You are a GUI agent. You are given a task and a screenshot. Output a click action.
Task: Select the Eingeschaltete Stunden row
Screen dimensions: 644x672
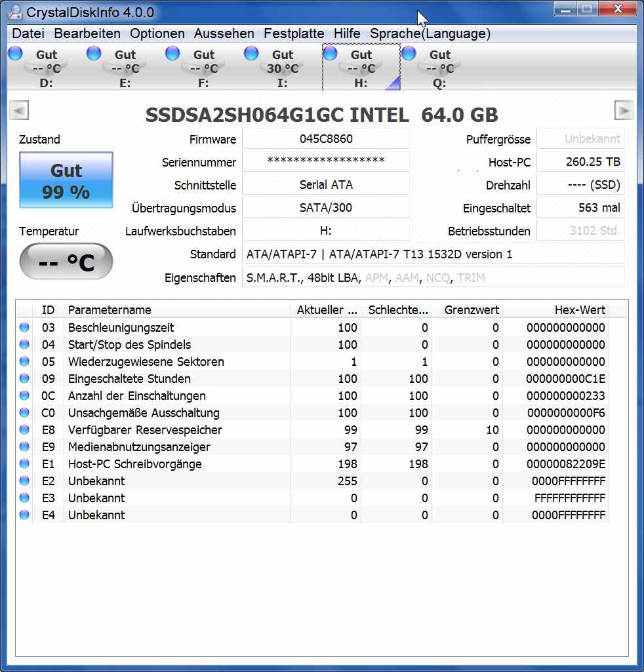pos(313,379)
